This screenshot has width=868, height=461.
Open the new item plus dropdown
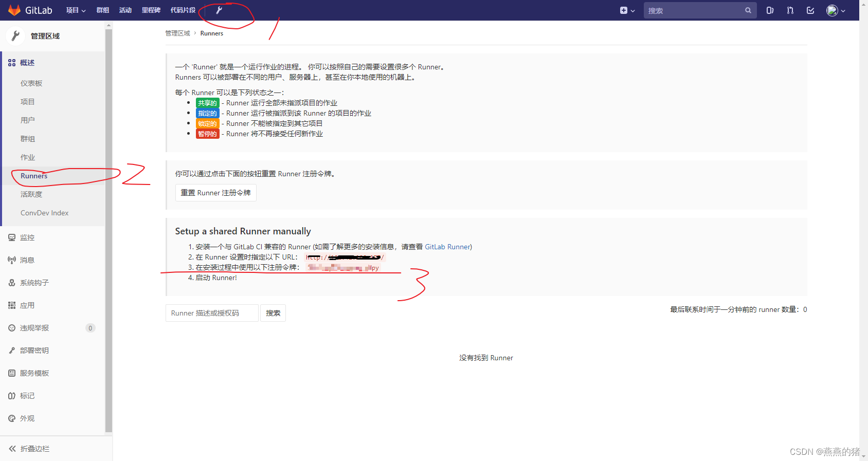627,10
